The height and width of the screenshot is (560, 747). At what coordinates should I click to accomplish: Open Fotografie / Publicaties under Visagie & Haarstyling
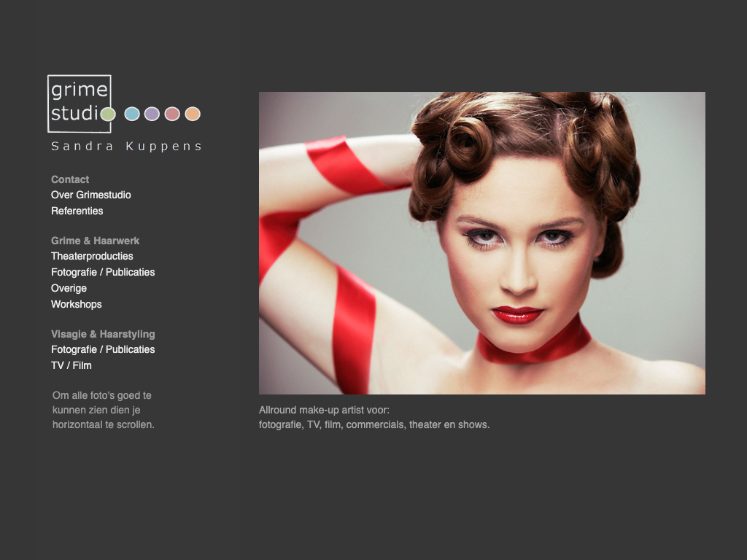click(103, 350)
